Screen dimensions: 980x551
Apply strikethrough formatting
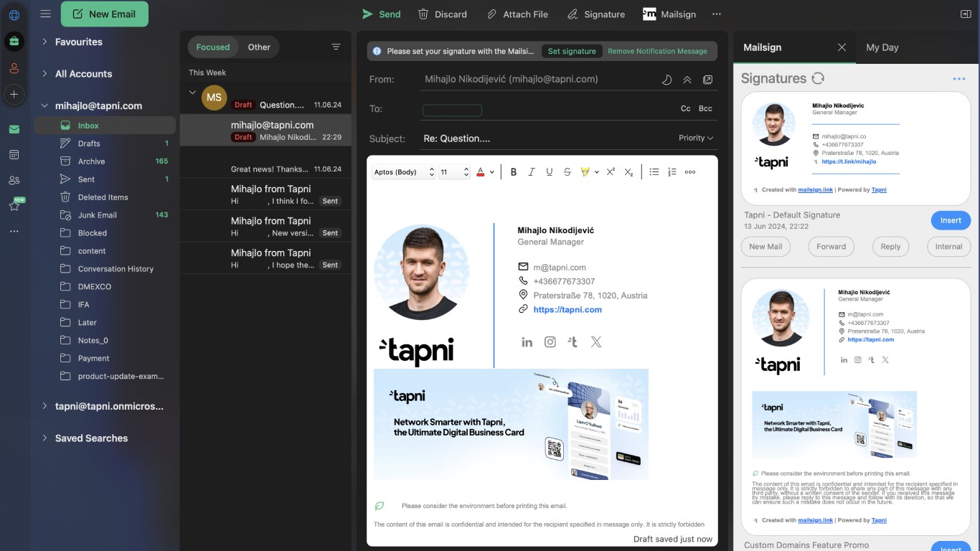(567, 172)
